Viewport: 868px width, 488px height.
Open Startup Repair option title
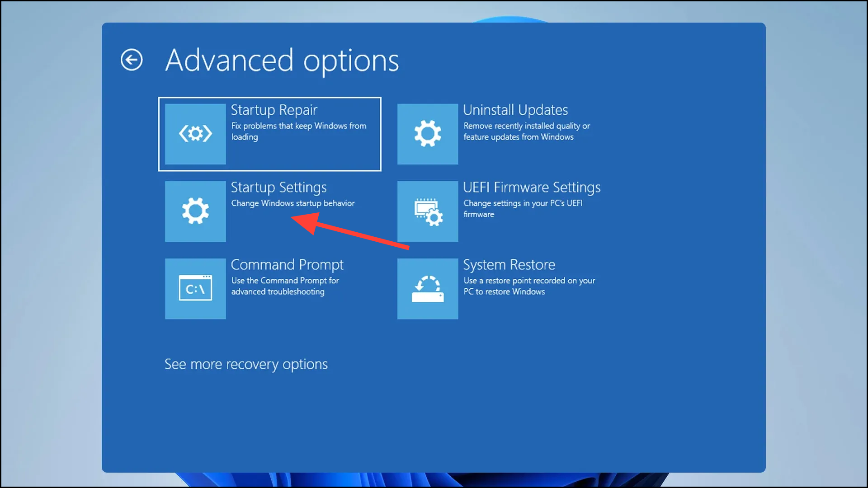coord(274,110)
